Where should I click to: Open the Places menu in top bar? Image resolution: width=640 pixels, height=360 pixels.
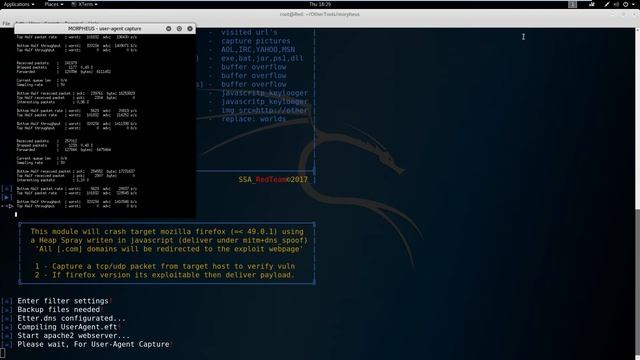(x=54, y=4)
